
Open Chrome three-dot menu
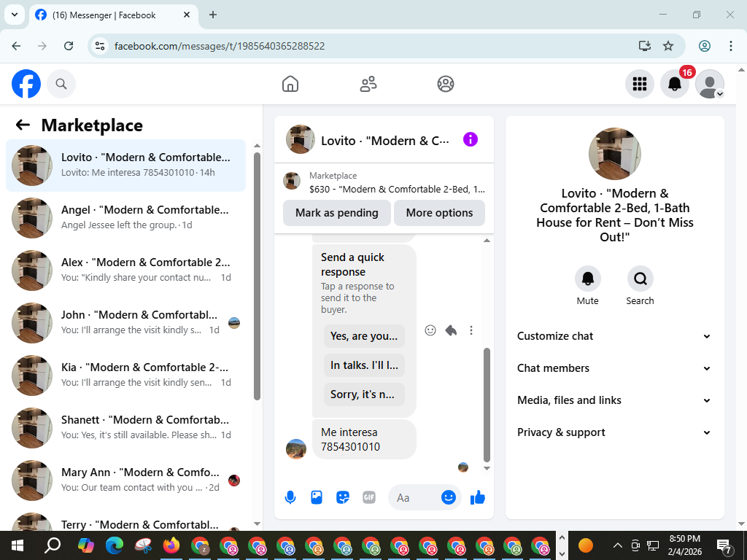(x=731, y=46)
